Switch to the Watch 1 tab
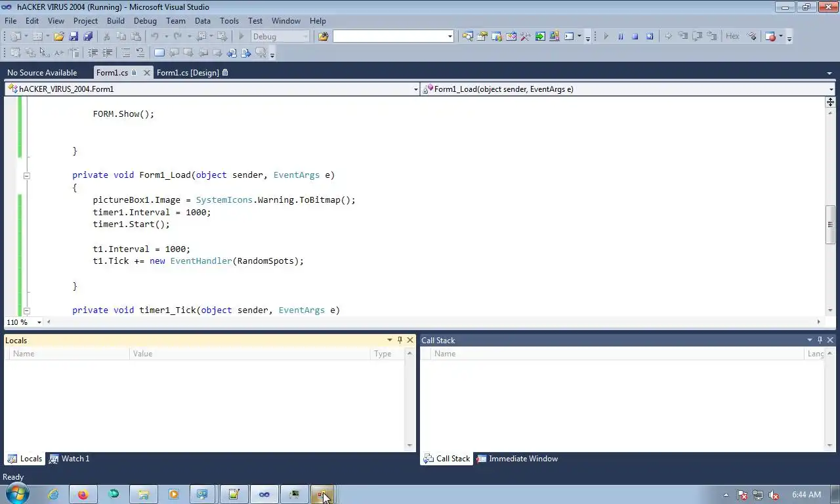The height and width of the screenshot is (504, 840). click(70, 459)
